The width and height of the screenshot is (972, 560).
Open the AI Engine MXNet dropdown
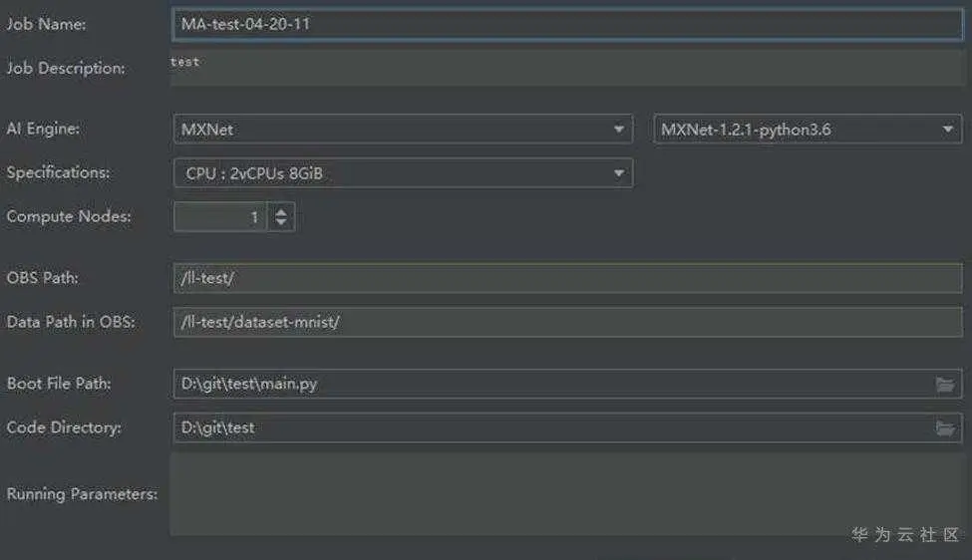click(x=403, y=130)
